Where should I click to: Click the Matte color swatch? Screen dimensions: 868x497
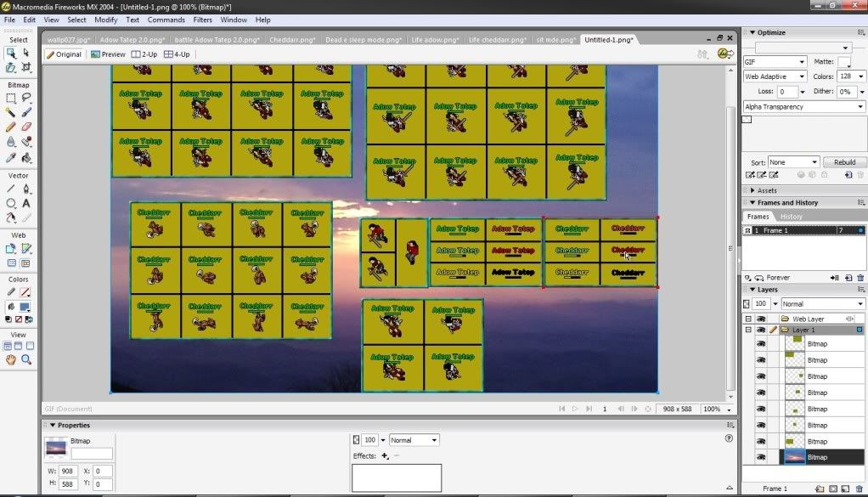(x=843, y=63)
